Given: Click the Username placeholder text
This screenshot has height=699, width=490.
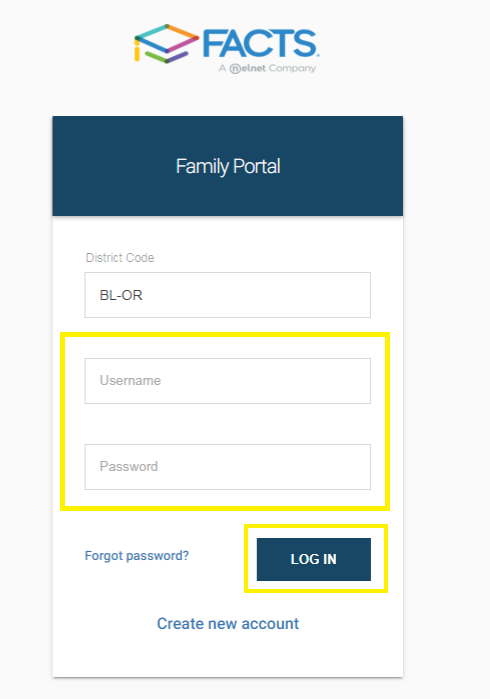Looking at the screenshot, I should click(x=130, y=380).
